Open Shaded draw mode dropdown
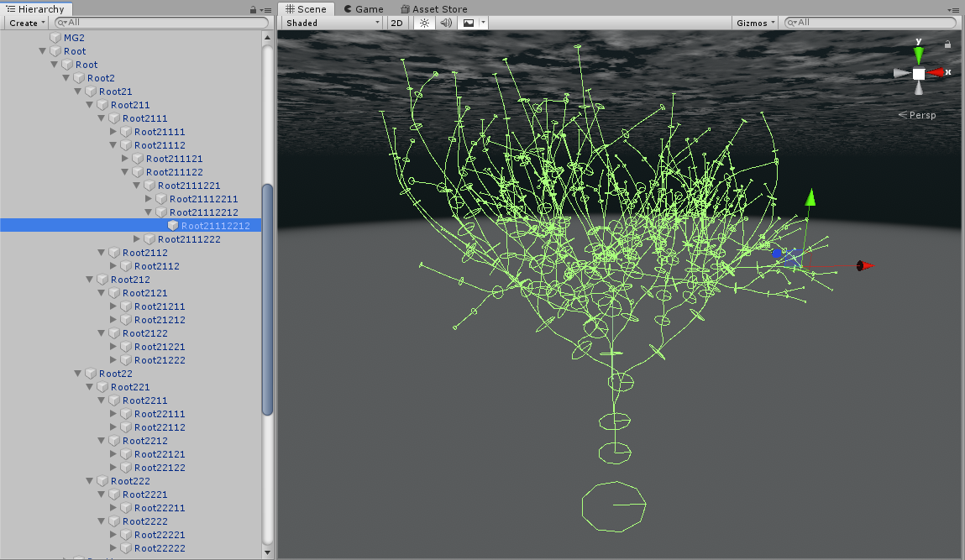This screenshot has height=560, width=965. pyautogui.click(x=333, y=23)
